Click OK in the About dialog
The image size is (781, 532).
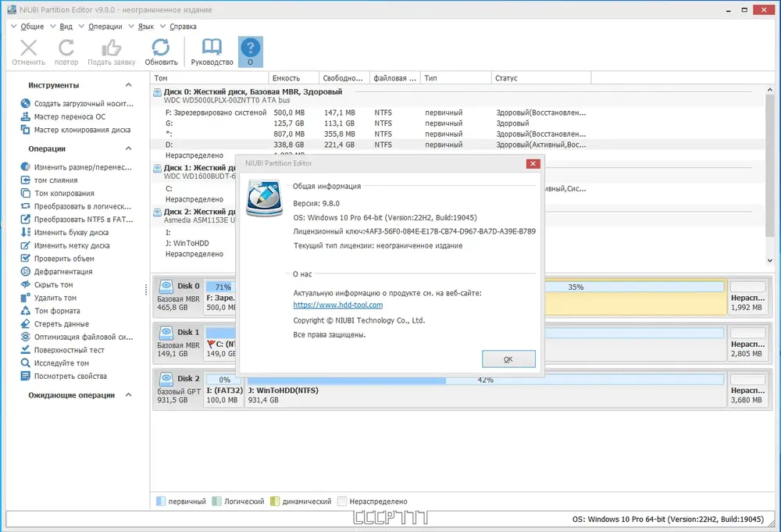(508, 359)
